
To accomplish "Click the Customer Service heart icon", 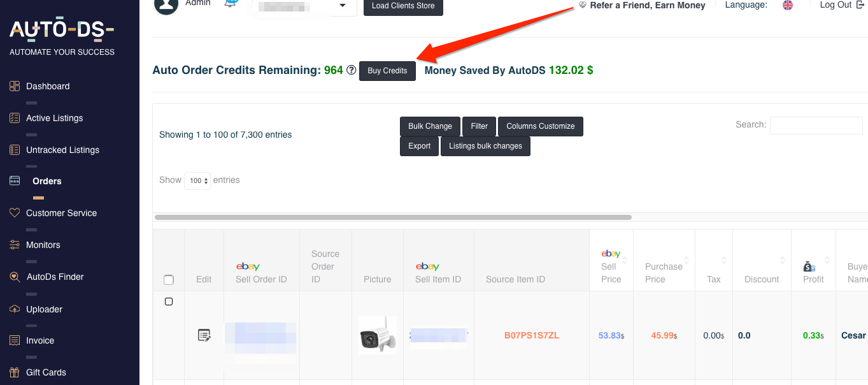I will [15, 213].
